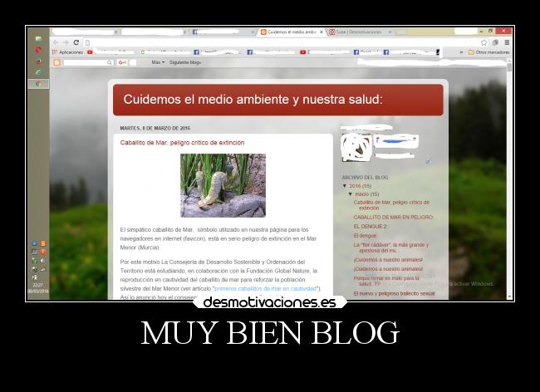
Task: Click the browser forward arrow
Action: 66,42
